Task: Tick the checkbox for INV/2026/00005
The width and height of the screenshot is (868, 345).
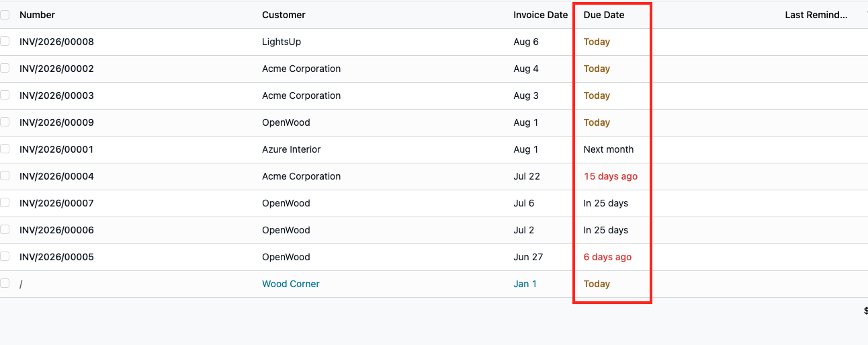Action: pos(5,257)
